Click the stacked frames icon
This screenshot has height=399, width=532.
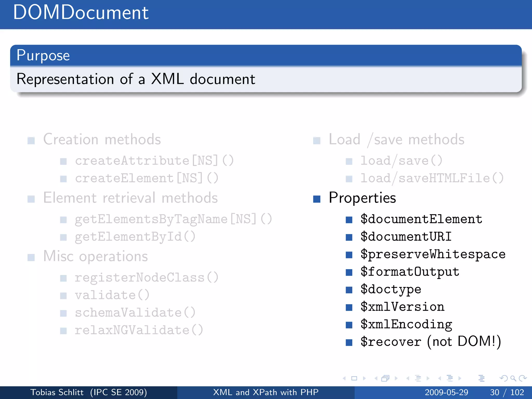[x=385, y=378]
